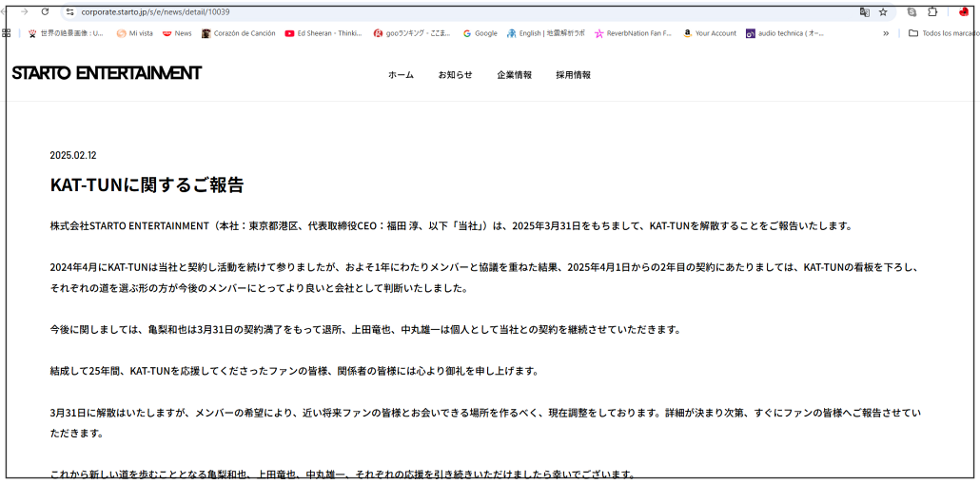Open the Corazón de Canción bookmark

click(238, 33)
